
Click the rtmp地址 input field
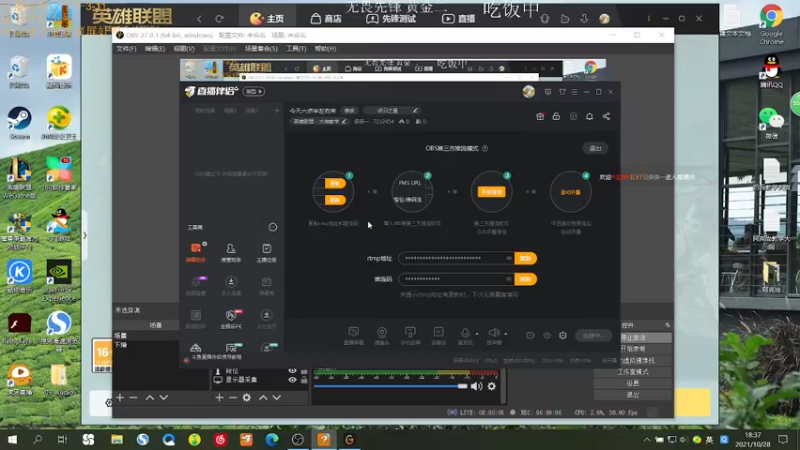point(456,258)
